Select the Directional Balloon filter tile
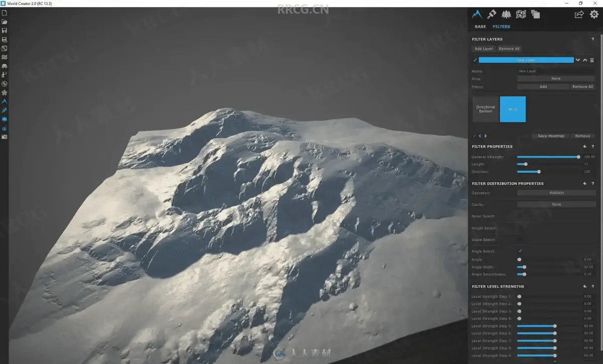The width and height of the screenshot is (603, 364). coord(485,109)
